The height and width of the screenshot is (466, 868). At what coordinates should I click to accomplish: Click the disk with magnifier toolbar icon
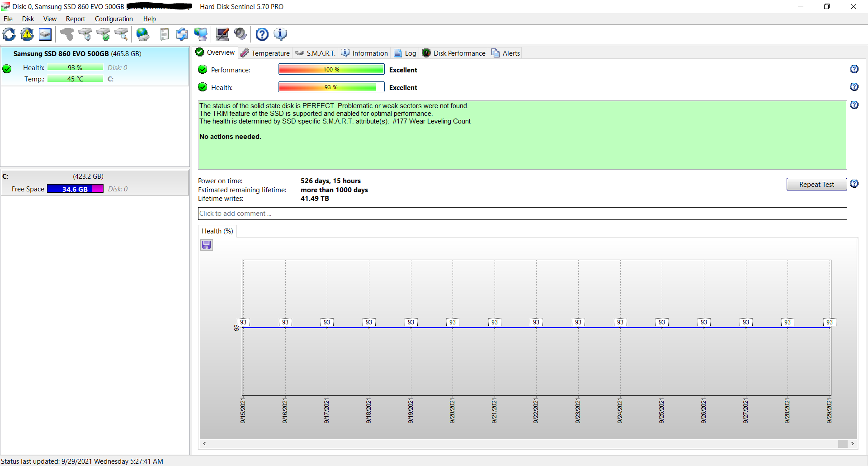[121, 34]
